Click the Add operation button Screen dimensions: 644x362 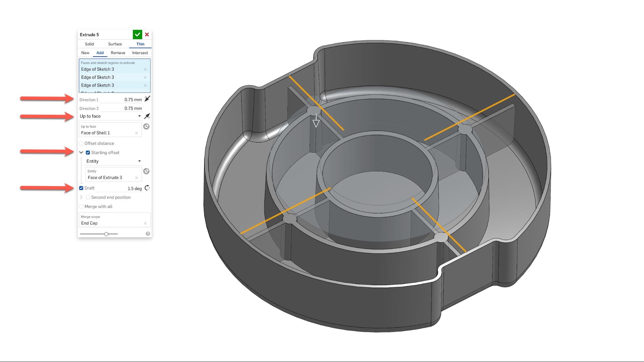pos(100,52)
